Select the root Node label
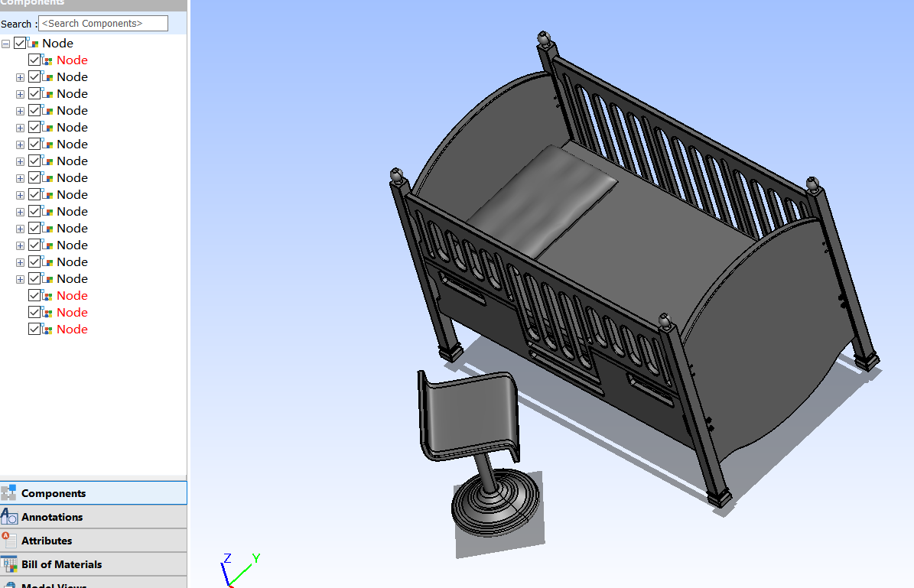Screen dimensions: 914x588 (x=57, y=44)
